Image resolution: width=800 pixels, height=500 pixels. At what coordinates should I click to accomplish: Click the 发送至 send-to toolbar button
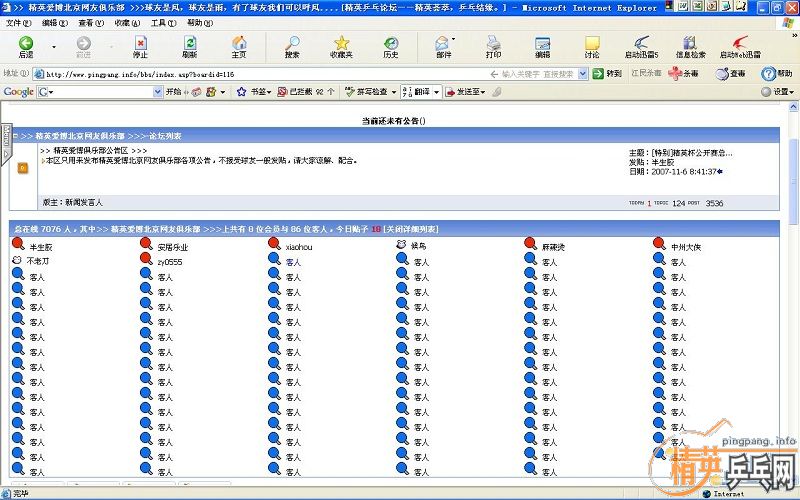(465, 92)
